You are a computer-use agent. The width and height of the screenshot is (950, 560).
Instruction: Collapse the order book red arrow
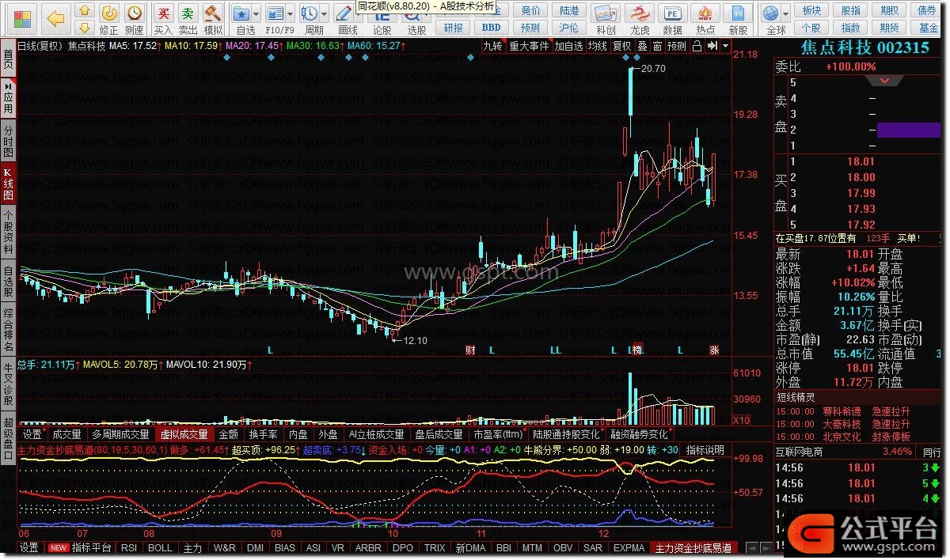[x=886, y=81]
